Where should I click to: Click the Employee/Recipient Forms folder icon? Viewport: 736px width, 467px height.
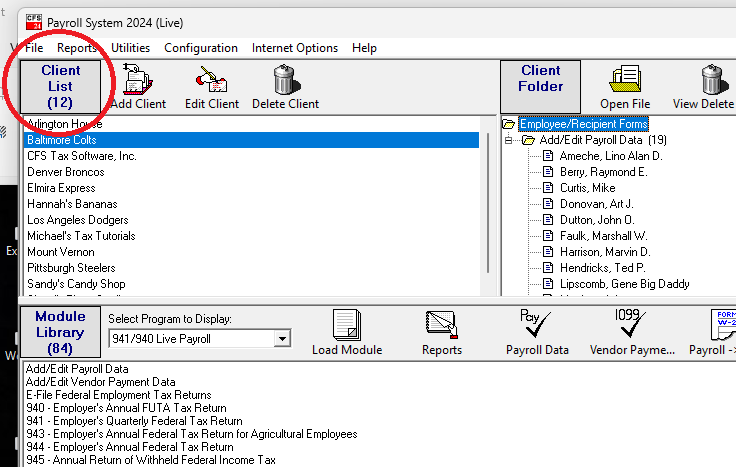pos(508,124)
